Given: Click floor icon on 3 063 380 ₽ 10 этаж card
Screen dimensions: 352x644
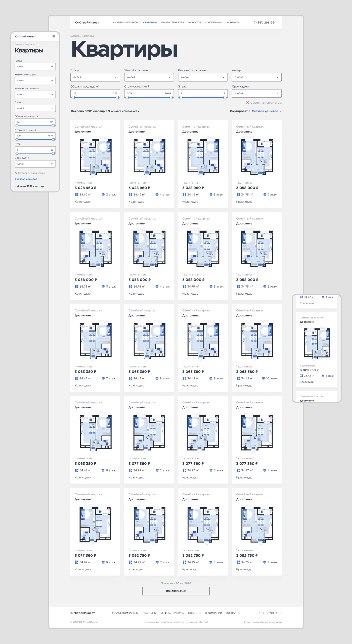Looking at the screenshot, I should coord(263,378).
